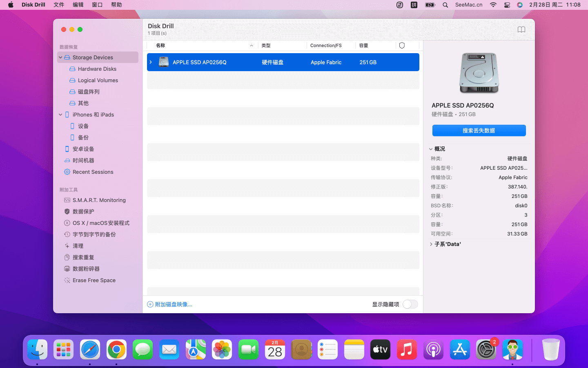The height and width of the screenshot is (368, 588).
Task: Open Music from the Dock
Action: 407,350
